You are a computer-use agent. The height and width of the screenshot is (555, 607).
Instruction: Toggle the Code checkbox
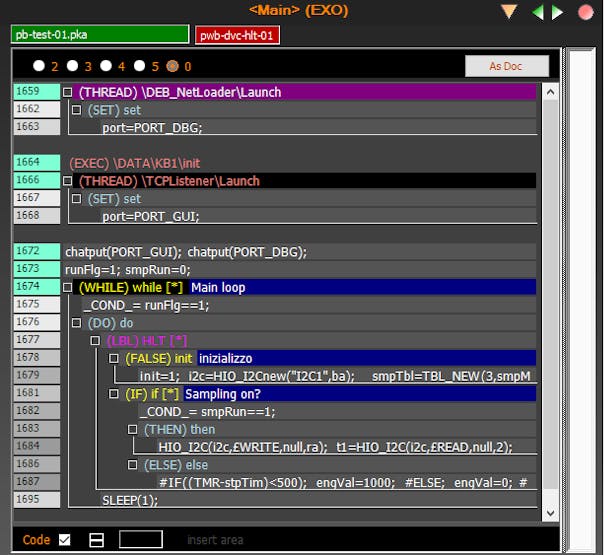coord(65,540)
